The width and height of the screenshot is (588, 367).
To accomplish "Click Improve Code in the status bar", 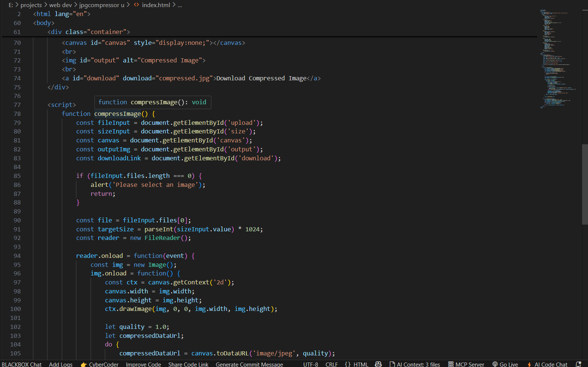I will [x=143, y=364].
